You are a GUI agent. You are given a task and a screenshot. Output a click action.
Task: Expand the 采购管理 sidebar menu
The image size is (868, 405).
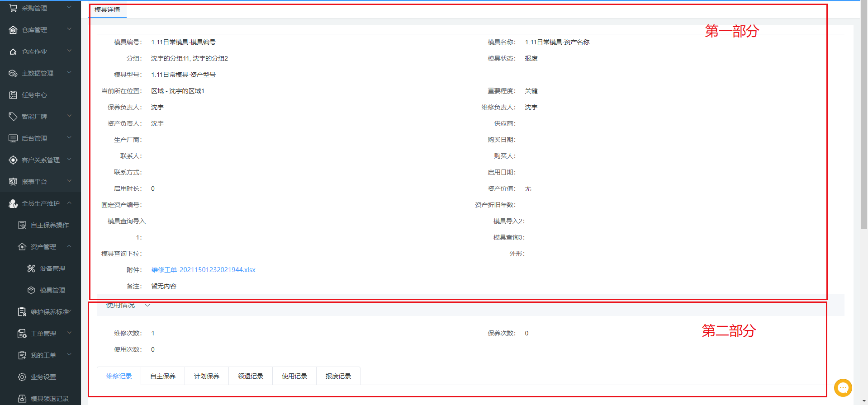[69, 8]
